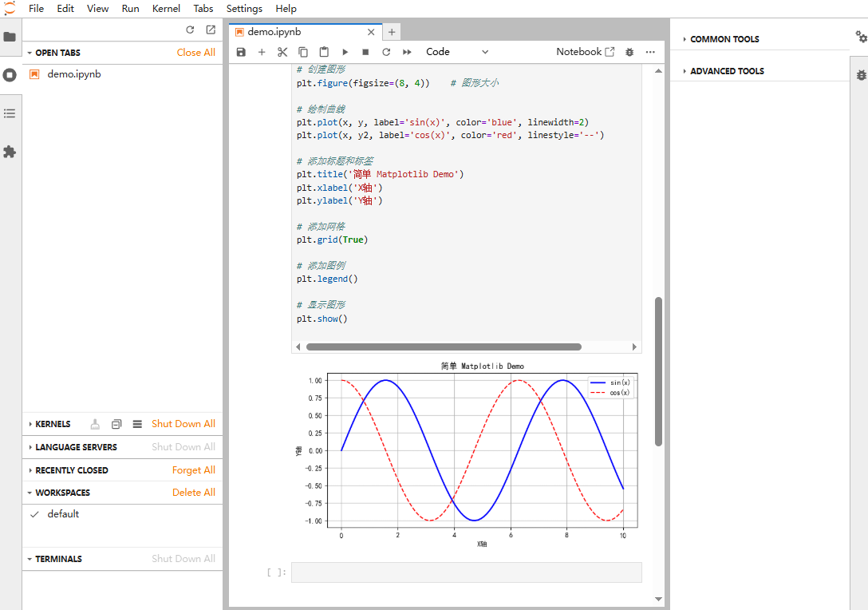Open the file browser folder icon
The height and width of the screenshot is (610, 868).
[10, 37]
